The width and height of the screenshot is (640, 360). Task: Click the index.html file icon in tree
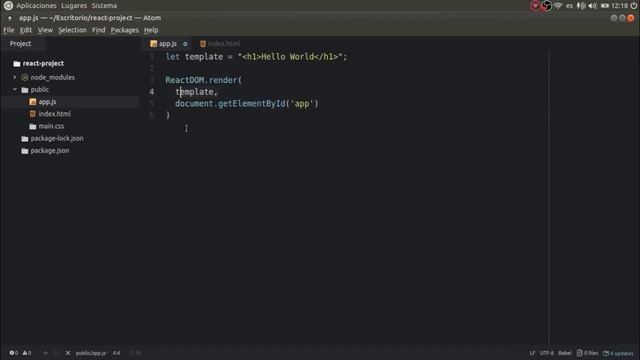[x=33, y=114]
